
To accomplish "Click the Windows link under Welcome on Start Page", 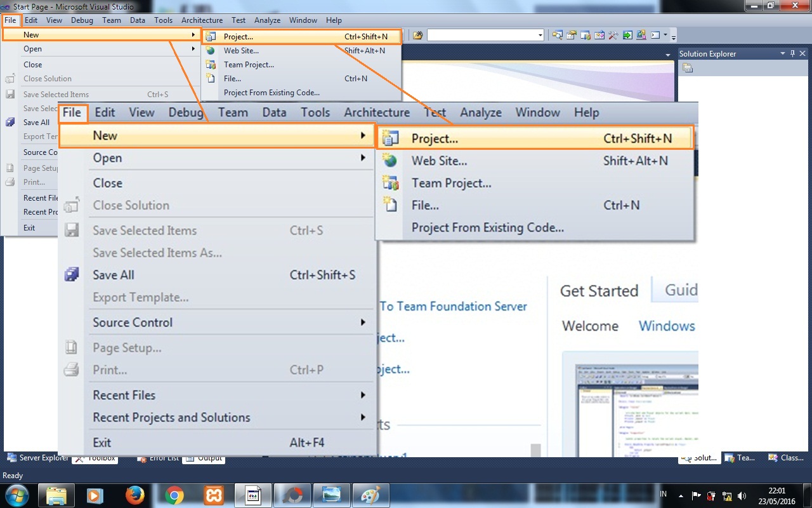I will tap(667, 326).
